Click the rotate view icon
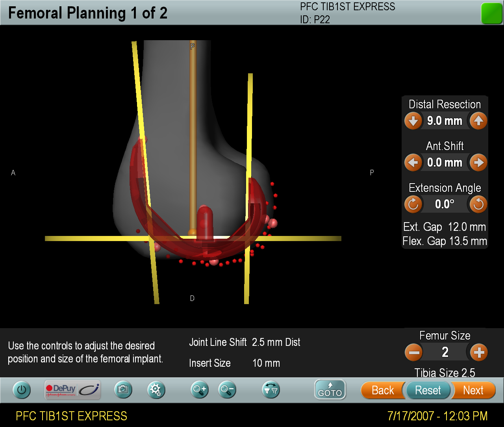The image size is (504, 427). 271,390
